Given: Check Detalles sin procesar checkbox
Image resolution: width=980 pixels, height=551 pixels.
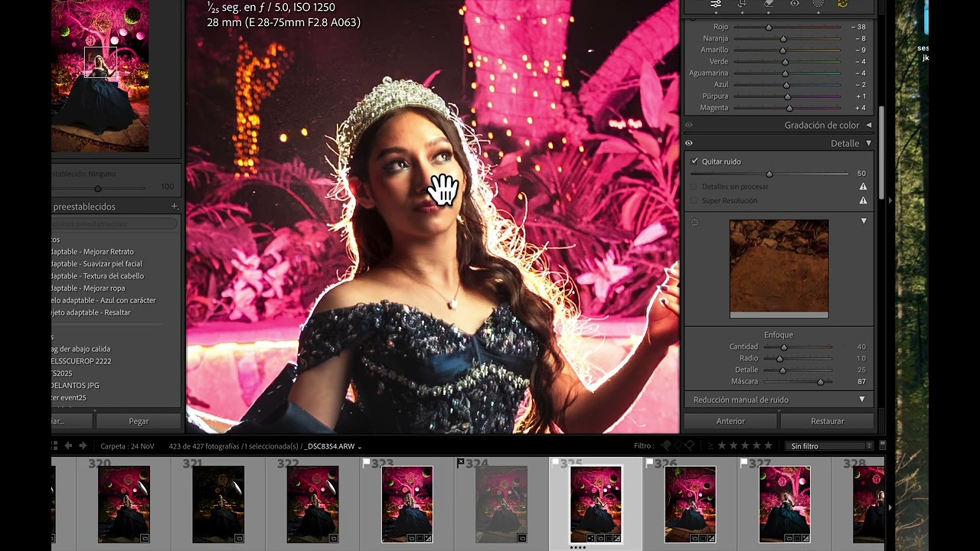Looking at the screenshot, I should pyautogui.click(x=694, y=187).
